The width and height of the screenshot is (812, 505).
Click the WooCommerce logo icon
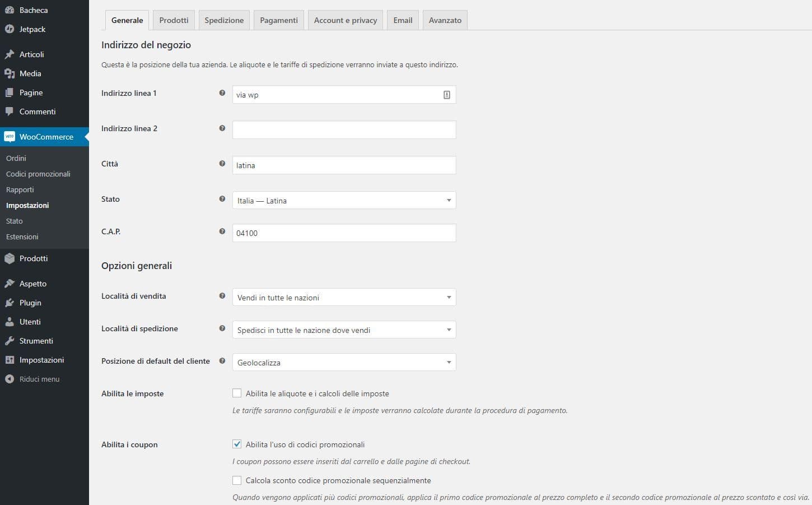(10, 137)
